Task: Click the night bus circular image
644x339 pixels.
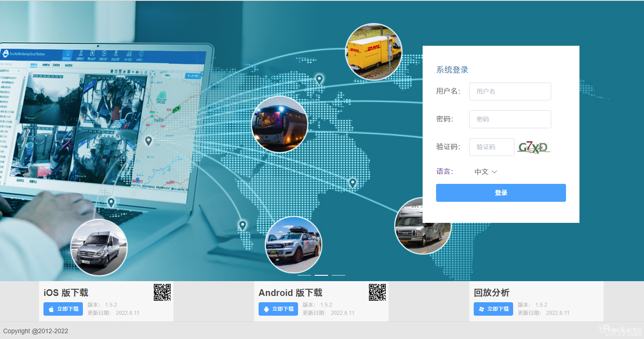Action: [280, 124]
